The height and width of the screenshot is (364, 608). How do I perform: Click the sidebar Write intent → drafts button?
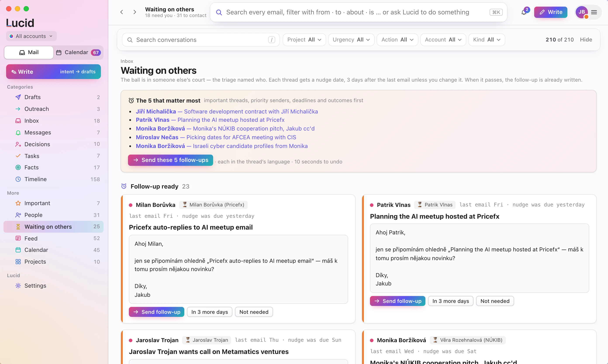pos(53,72)
